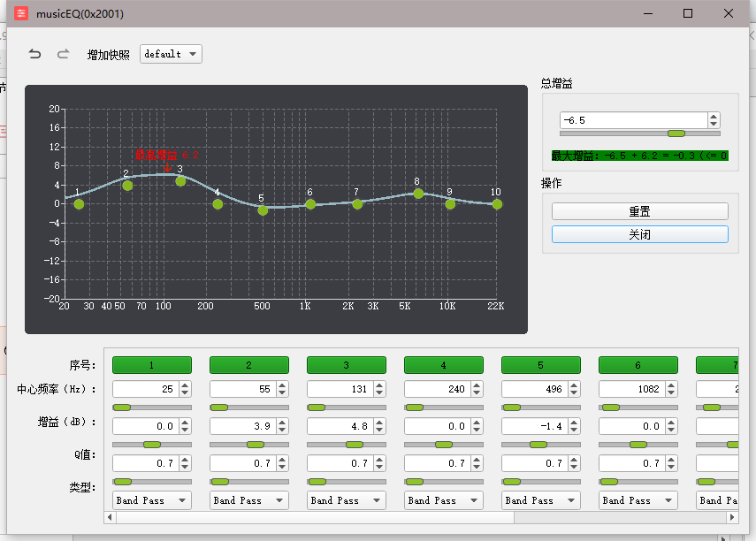Image resolution: width=756 pixels, height=541 pixels.
Task: Click band 2 gain spinner arrows
Action: click(283, 426)
